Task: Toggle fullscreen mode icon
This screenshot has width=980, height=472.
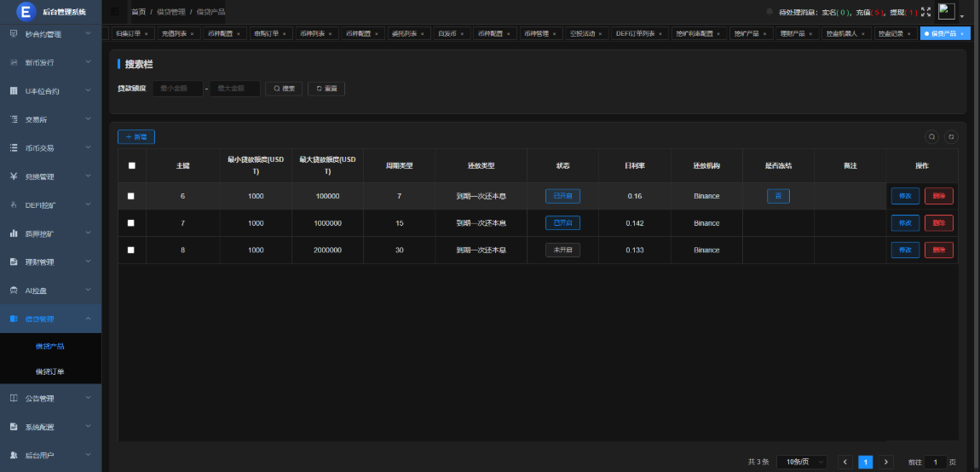Action: pyautogui.click(x=926, y=13)
